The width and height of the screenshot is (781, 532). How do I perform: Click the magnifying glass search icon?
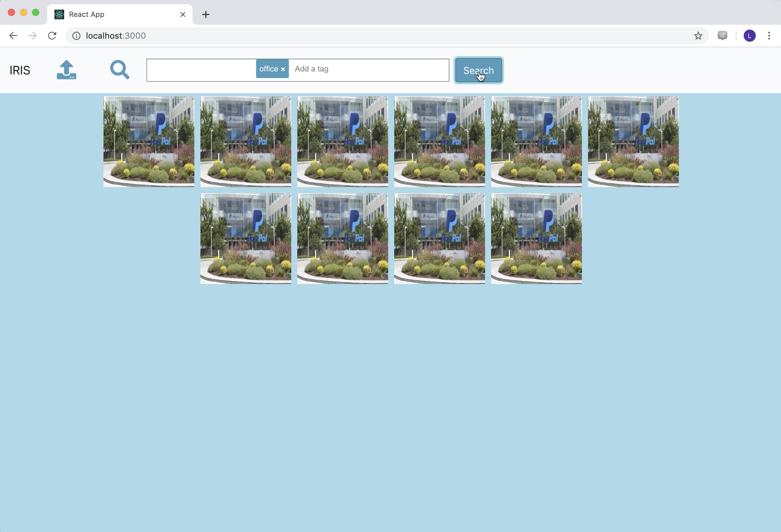click(120, 70)
